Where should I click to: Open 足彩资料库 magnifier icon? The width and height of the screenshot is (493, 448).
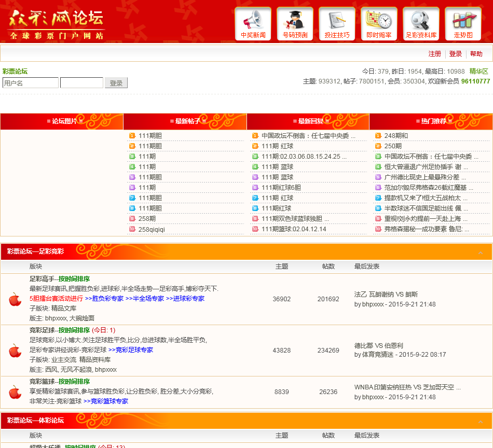(x=421, y=24)
